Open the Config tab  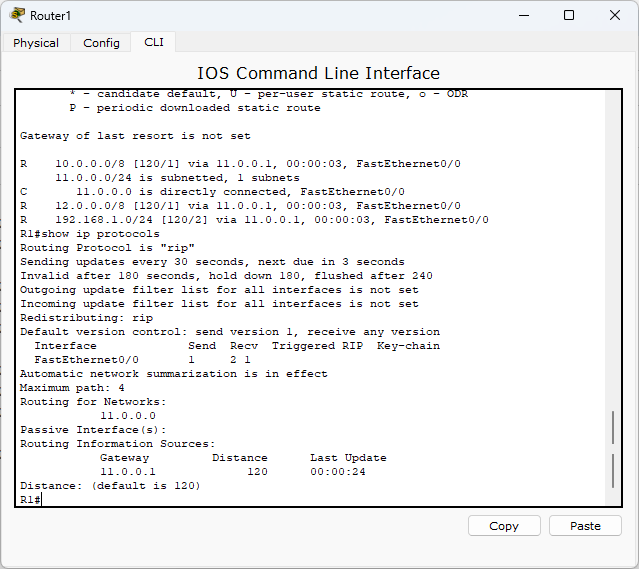[101, 42]
